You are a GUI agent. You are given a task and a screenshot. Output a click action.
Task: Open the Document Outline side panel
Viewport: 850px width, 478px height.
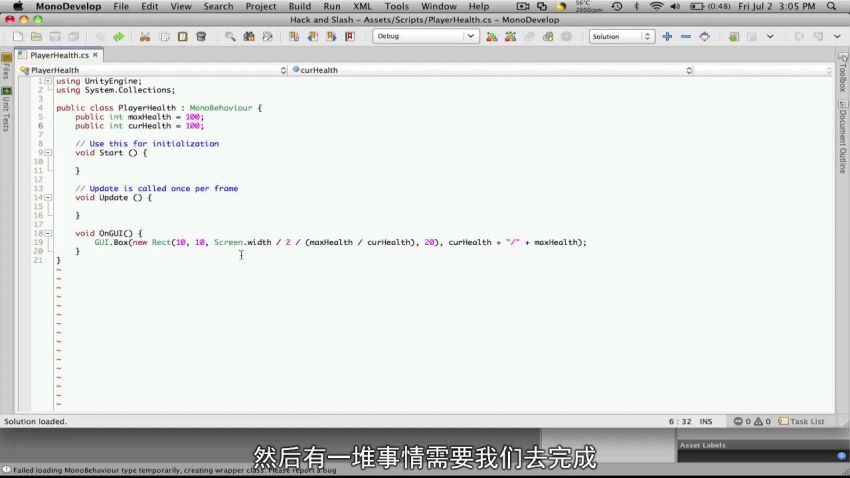842,142
